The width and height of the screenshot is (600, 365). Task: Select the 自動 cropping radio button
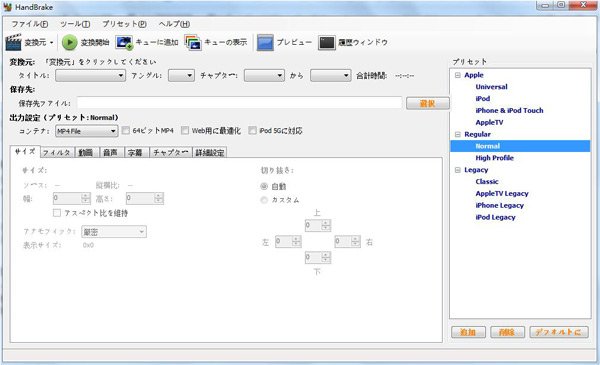pyautogui.click(x=264, y=186)
